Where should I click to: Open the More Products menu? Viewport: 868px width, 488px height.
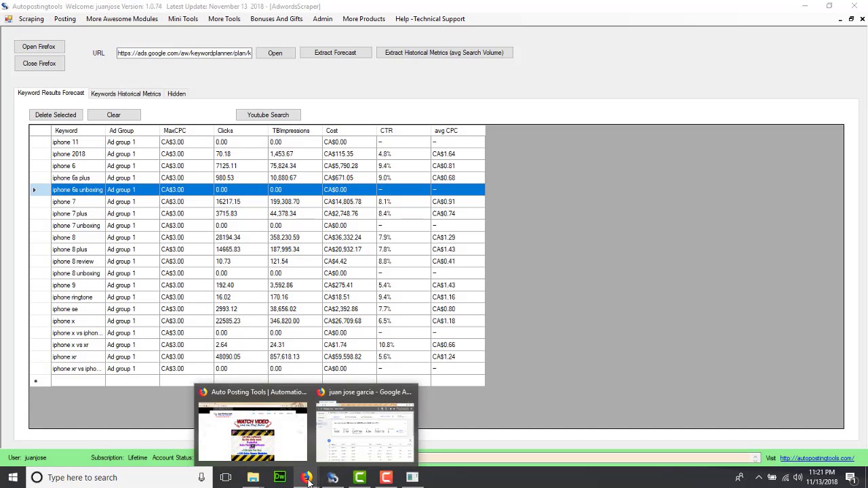point(363,19)
